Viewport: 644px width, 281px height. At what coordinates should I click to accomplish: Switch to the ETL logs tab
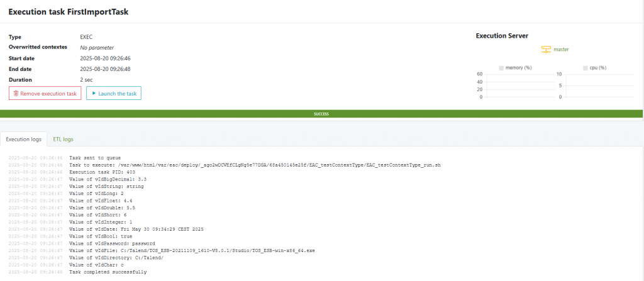coord(63,139)
